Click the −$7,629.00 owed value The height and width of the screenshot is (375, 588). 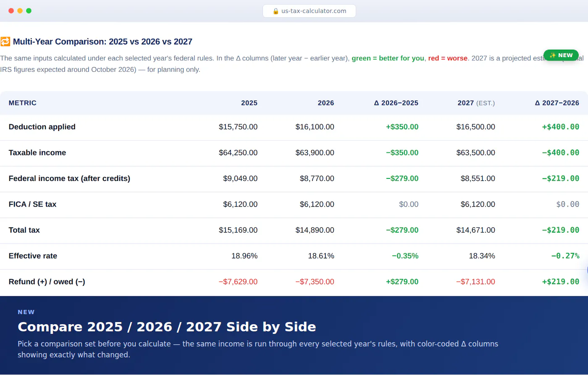point(238,282)
